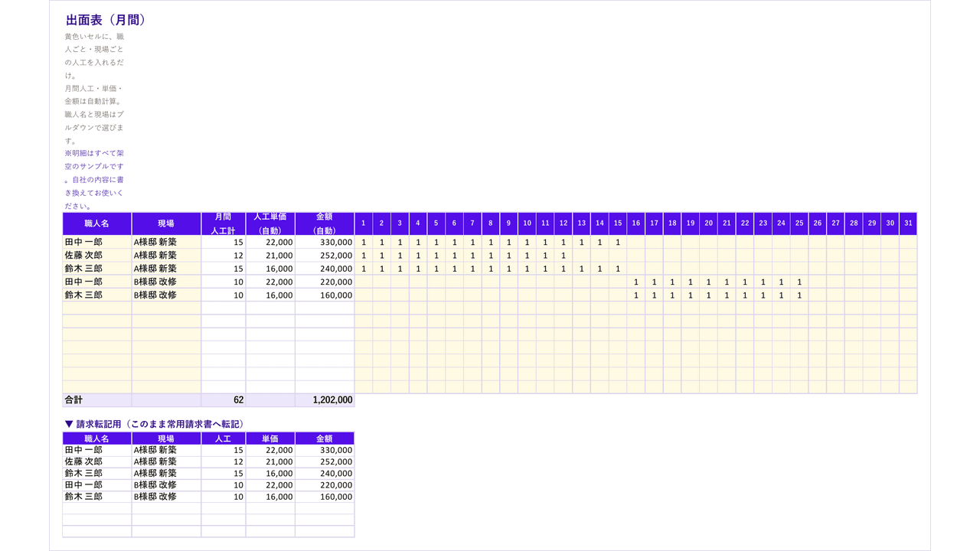Image resolution: width=980 pixels, height=551 pixels.
Task: Click first empty worker name cell below 鈴木 三郎
Action: [x=97, y=308]
